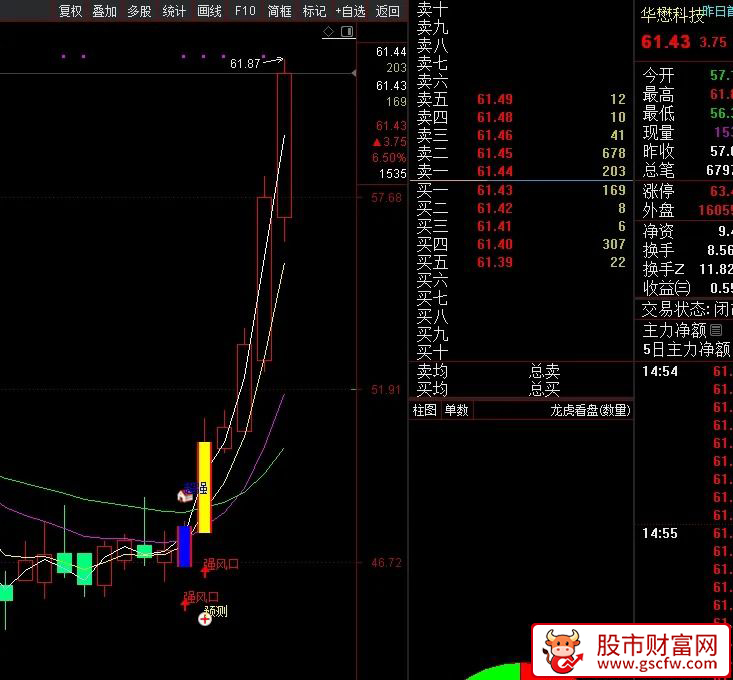This screenshot has height=680, width=733.
Task: Click 买三 price 61.41
Action: [x=495, y=226]
